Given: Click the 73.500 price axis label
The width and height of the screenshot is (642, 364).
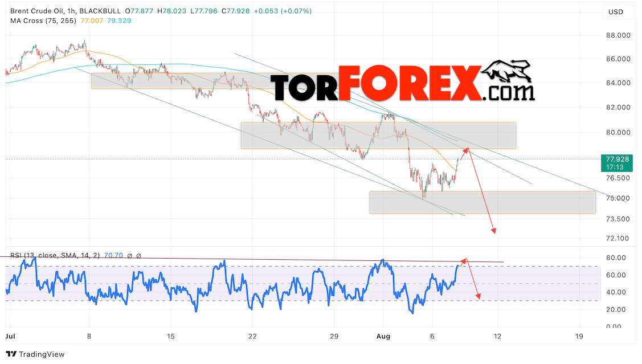Looking at the screenshot, I should coord(618,219).
